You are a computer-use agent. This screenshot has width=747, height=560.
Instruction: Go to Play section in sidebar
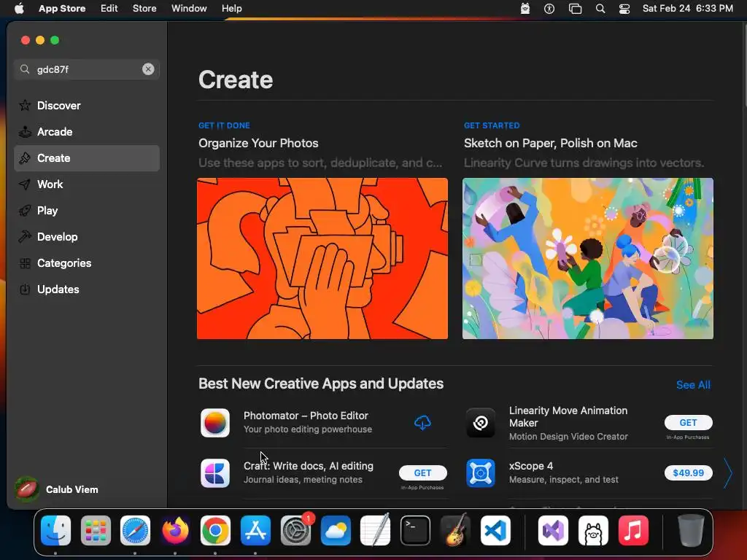tap(87, 211)
